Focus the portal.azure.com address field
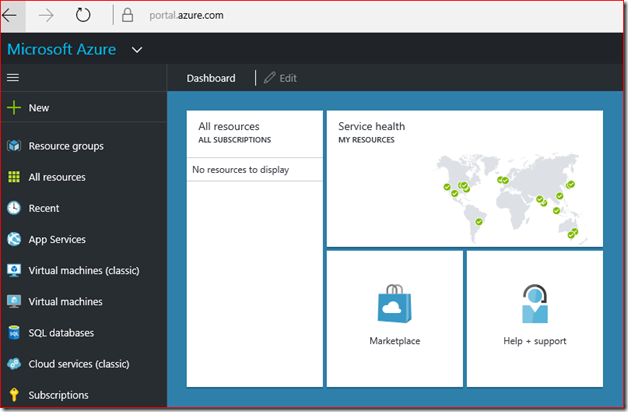This screenshot has height=412, width=628. click(186, 15)
